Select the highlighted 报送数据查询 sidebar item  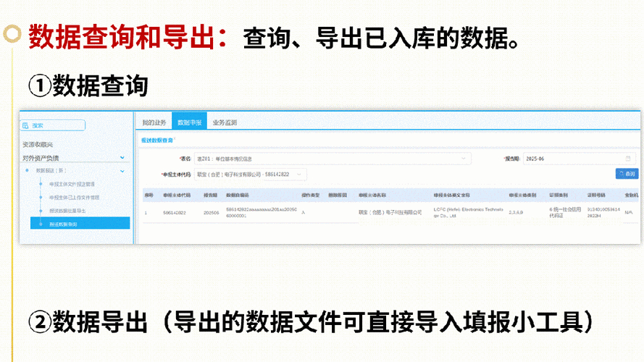tap(80, 224)
